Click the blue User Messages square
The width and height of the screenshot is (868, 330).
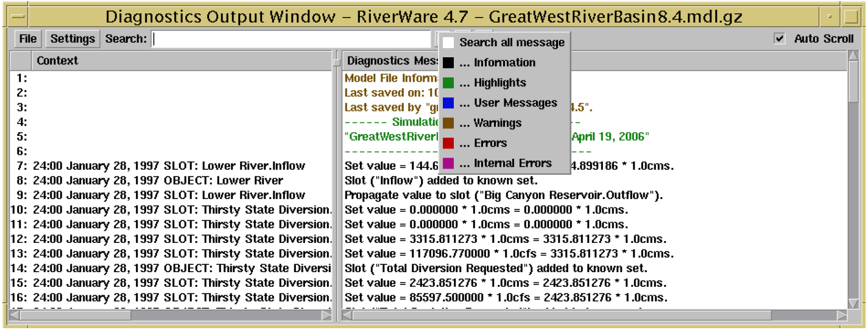[448, 103]
